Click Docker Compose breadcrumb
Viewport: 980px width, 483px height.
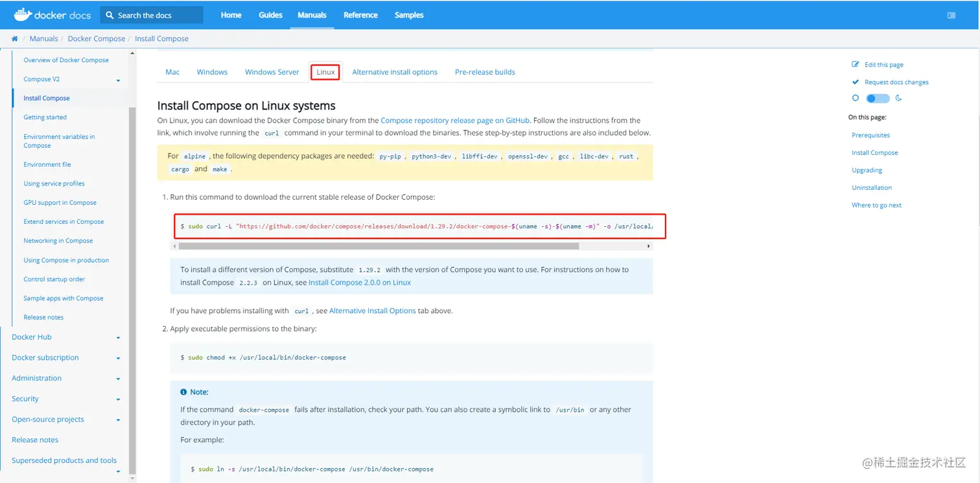coord(97,39)
